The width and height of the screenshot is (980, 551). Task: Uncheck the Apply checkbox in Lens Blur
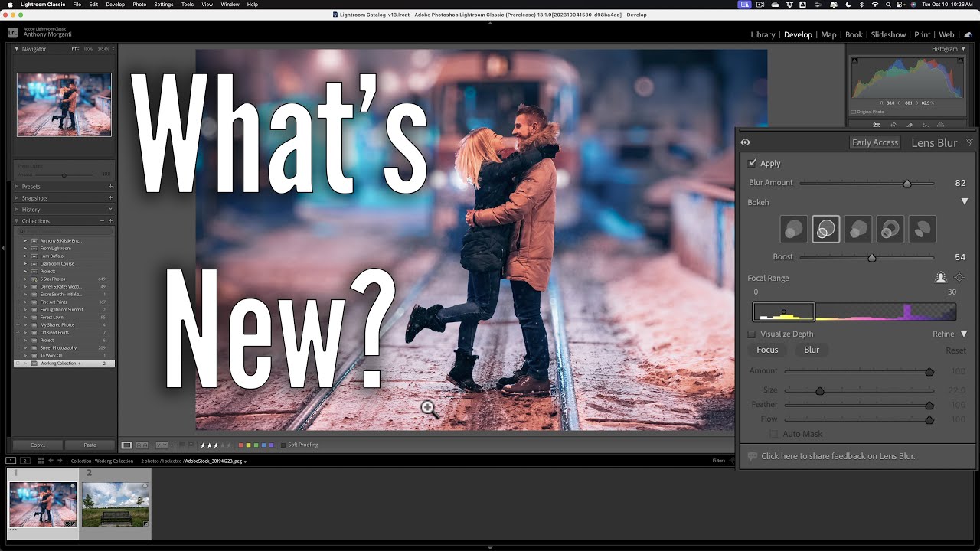tap(753, 163)
